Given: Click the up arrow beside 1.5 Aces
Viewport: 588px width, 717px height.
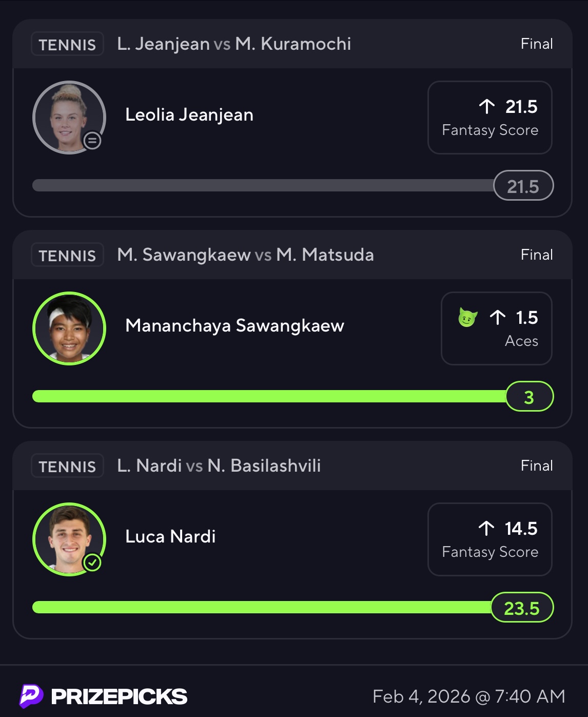Looking at the screenshot, I should click(x=498, y=318).
